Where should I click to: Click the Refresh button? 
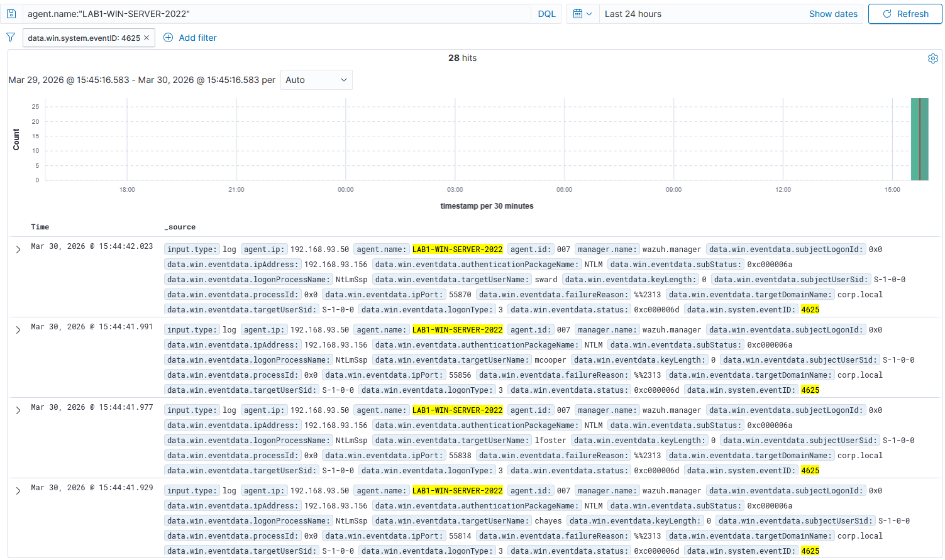pos(905,14)
